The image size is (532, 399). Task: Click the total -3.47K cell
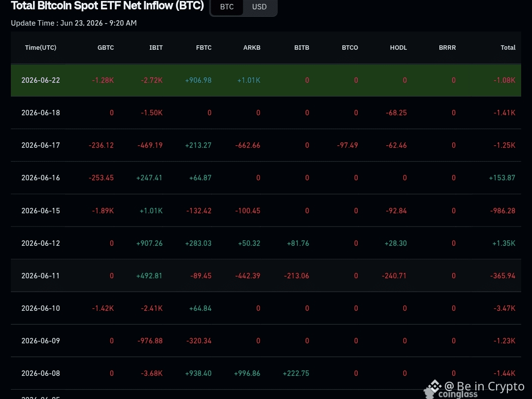point(504,308)
